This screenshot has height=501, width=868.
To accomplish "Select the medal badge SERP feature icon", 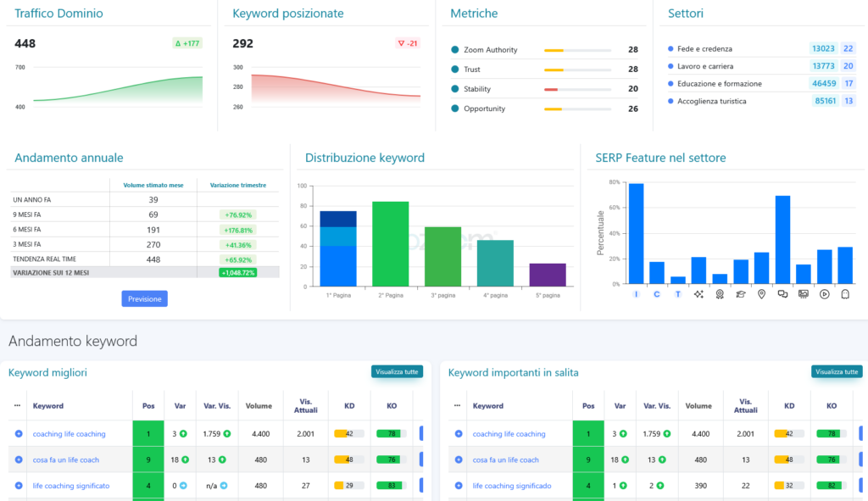I will click(x=719, y=294).
